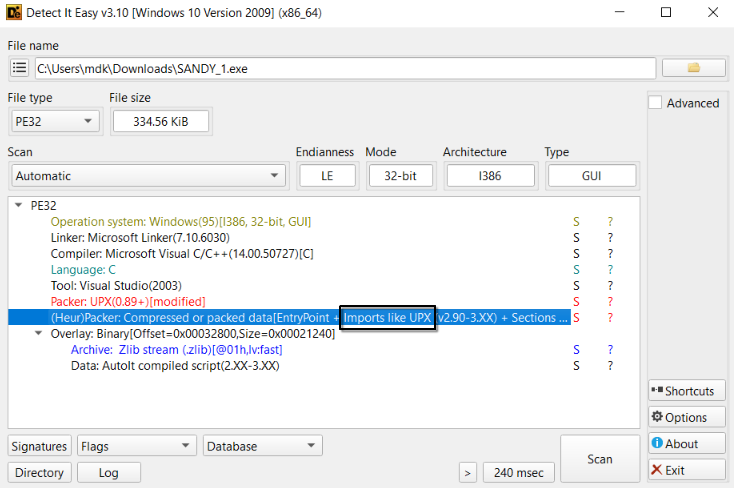Viewport: 734px width, 488px height.
Task: Click the Directory button
Action: coord(40,472)
